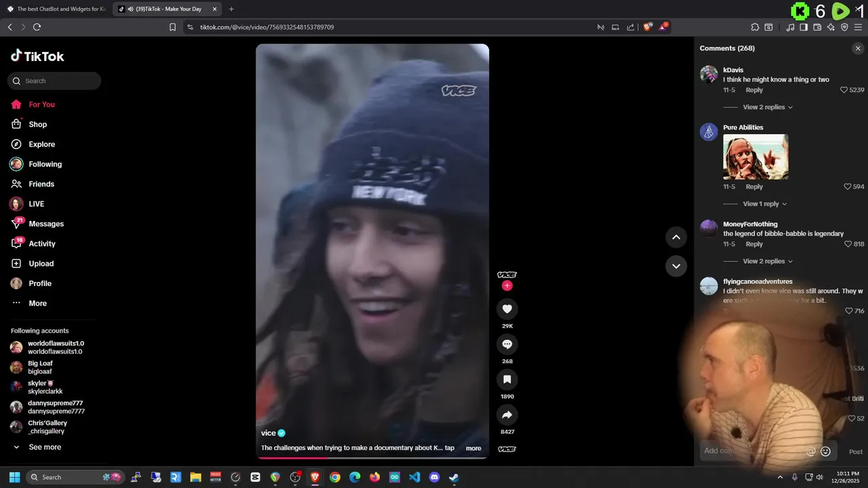Toggle the browser sidebar panel
868x488 pixels.
coord(804,27)
